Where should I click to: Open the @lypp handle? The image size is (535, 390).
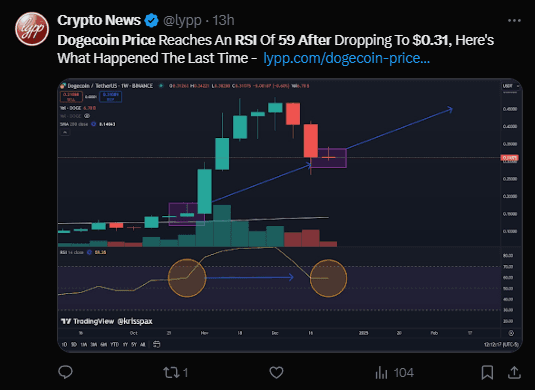pos(182,20)
